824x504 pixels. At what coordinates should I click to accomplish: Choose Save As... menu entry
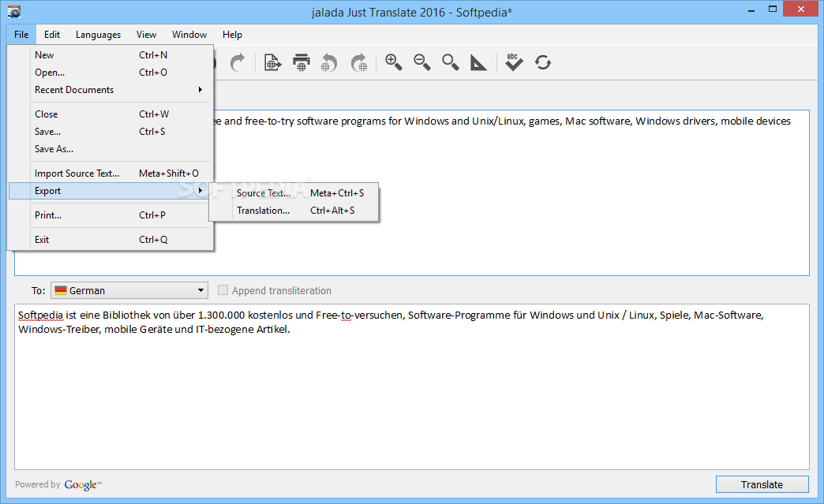pyautogui.click(x=110, y=149)
